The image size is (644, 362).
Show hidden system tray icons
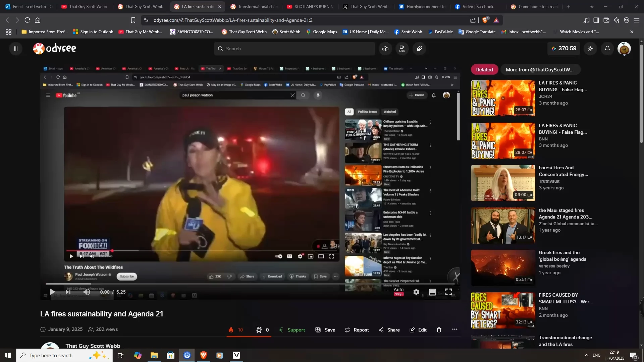tap(586, 355)
